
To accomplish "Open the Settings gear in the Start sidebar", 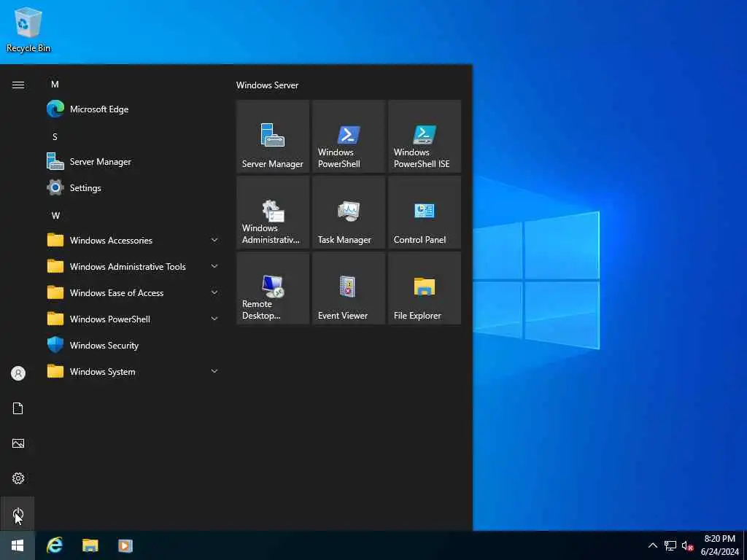I will [x=18, y=478].
